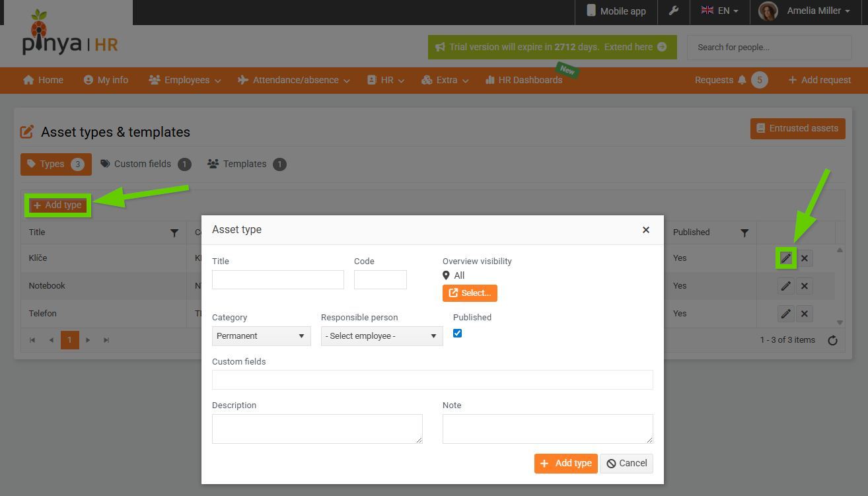The height and width of the screenshot is (496, 868).
Task: Click into the Code input field
Action: click(380, 280)
